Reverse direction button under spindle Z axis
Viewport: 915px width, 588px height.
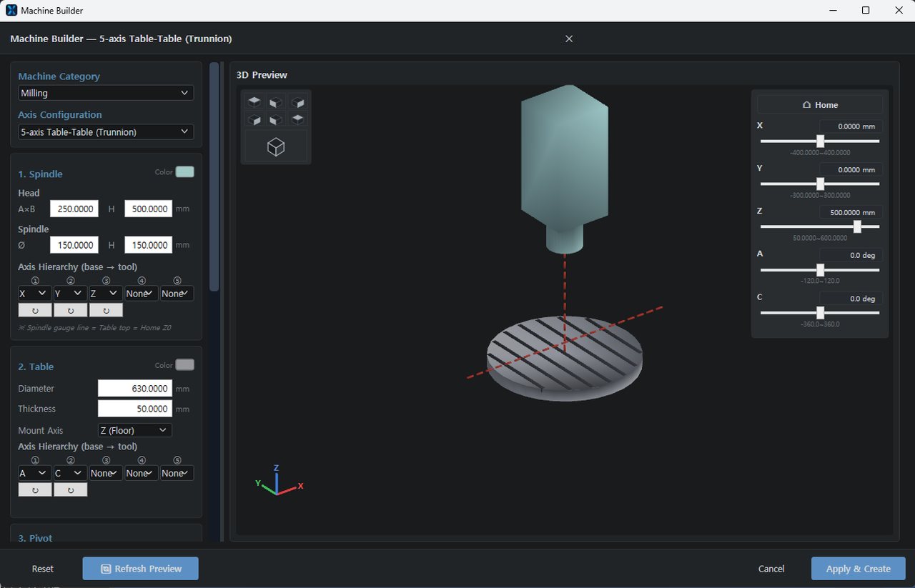click(106, 310)
